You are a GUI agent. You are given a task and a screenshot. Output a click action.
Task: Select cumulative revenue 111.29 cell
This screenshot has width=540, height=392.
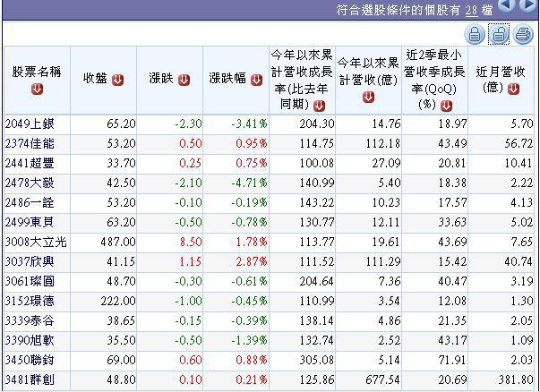point(368,261)
